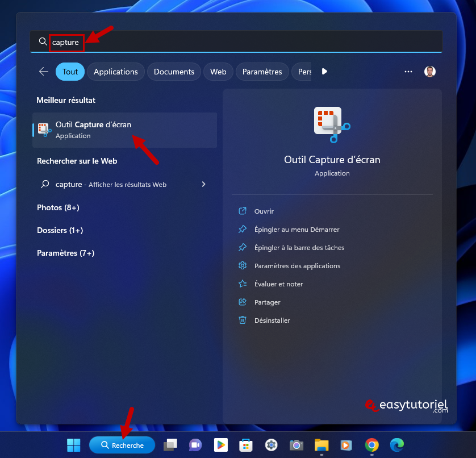476x458 pixels.
Task: Click the Ouvrir open-in-window icon
Action: [x=242, y=211]
